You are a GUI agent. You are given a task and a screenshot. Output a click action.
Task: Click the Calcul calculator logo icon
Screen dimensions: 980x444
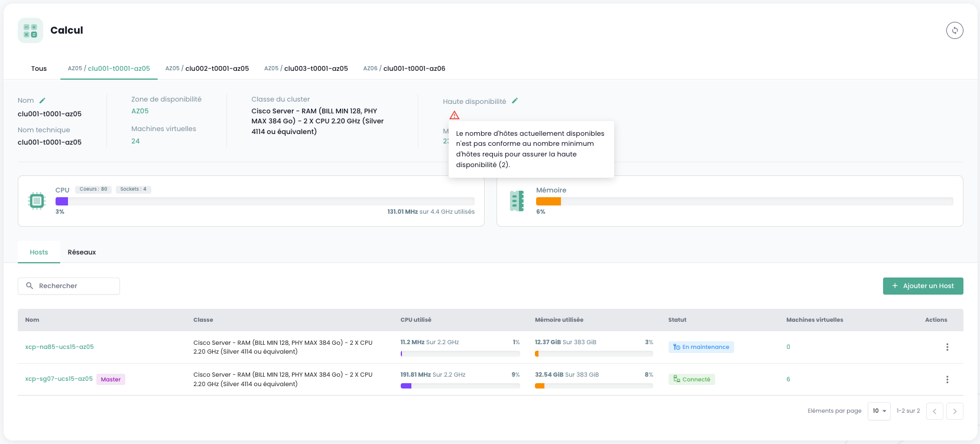pos(30,30)
